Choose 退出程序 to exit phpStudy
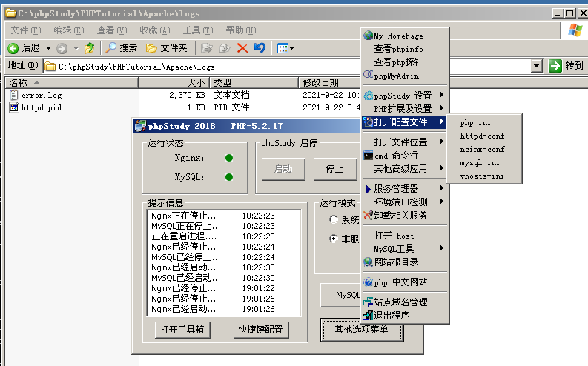This screenshot has height=366, width=588. (x=405, y=316)
